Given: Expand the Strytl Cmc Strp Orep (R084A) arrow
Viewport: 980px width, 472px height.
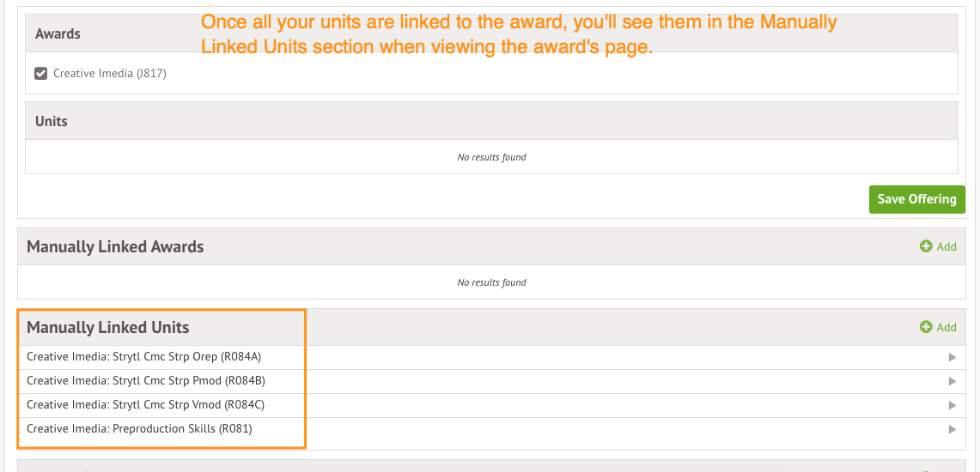Looking at the screenshot, I should point(952,357).
